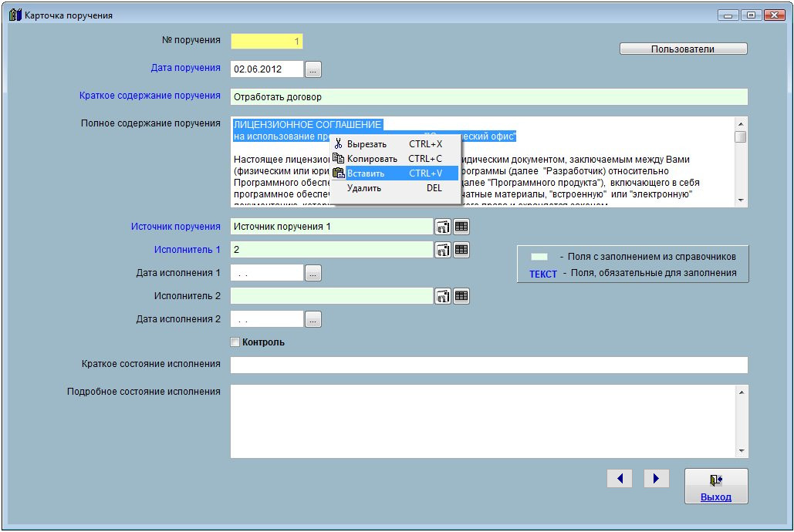The height and width of the screenshot is (532, 794).
Task: Go to next record with right arrow
Action: coord(656,479)
